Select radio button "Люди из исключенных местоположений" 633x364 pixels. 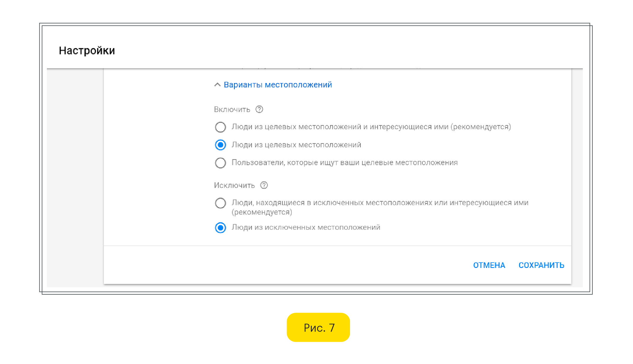(x=220, y=228)
